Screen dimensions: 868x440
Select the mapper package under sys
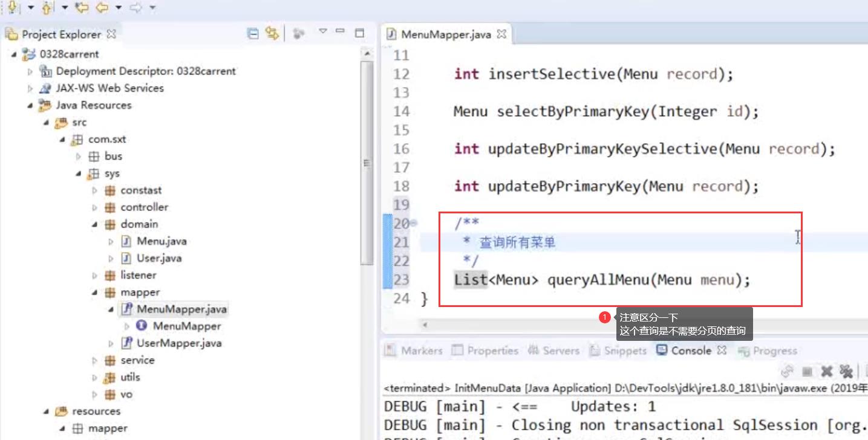(140, 293)
